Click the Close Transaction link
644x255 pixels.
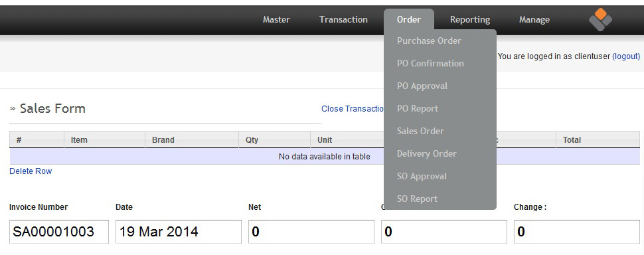click(x=353, y=108)
